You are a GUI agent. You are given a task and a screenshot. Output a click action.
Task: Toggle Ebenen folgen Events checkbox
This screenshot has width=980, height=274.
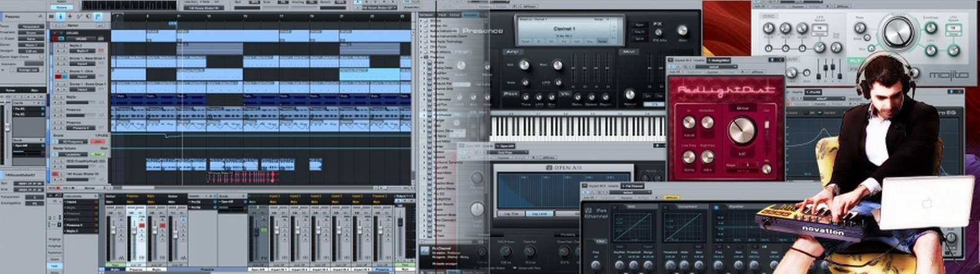(41, 57)
